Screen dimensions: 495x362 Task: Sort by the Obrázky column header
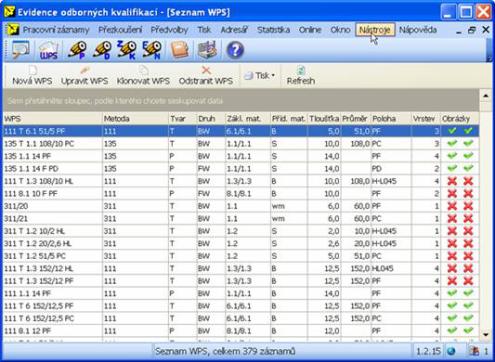click(x=460, y=119)
